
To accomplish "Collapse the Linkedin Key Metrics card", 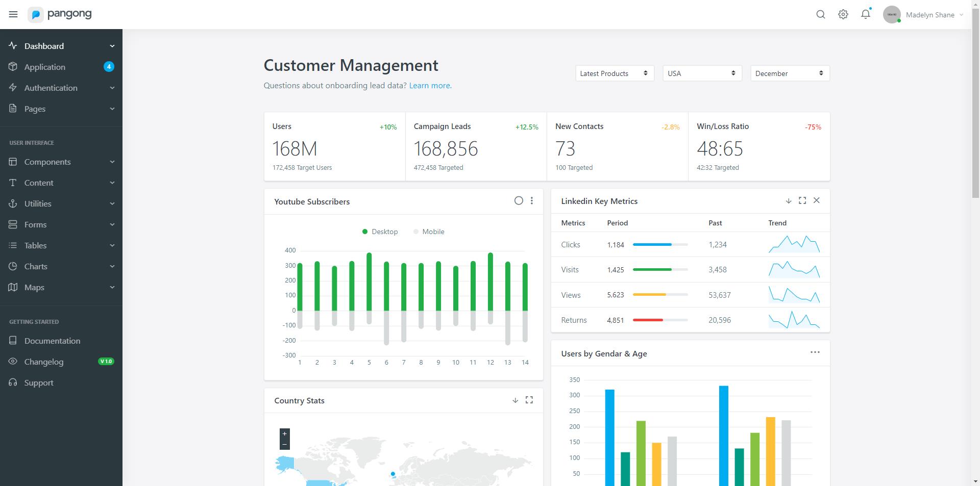I will pos(789,201).
